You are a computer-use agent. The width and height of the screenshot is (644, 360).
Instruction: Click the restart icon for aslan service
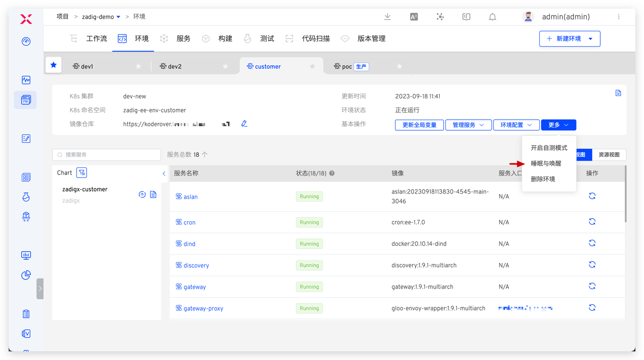[592, 196]
